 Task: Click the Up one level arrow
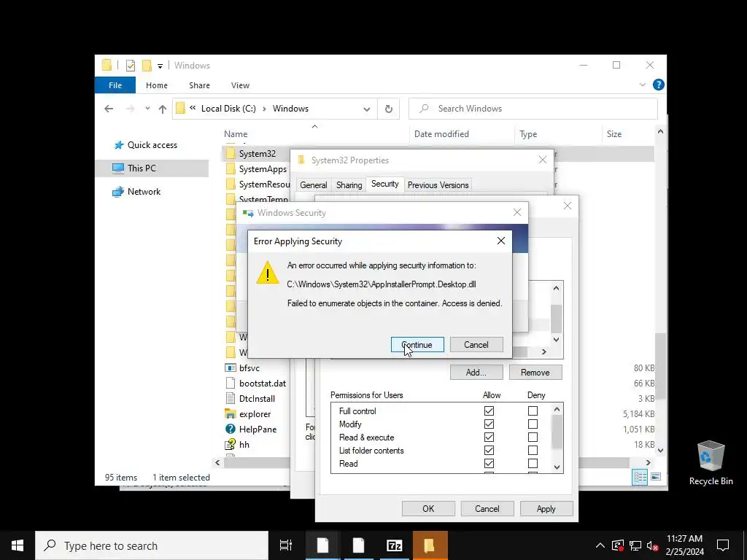coord(163,109)
